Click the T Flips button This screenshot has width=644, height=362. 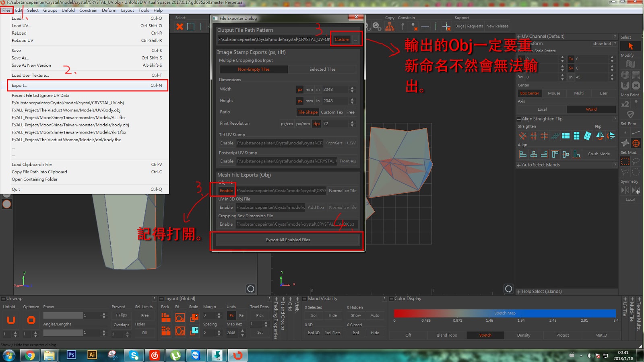[x=121, y=315]
